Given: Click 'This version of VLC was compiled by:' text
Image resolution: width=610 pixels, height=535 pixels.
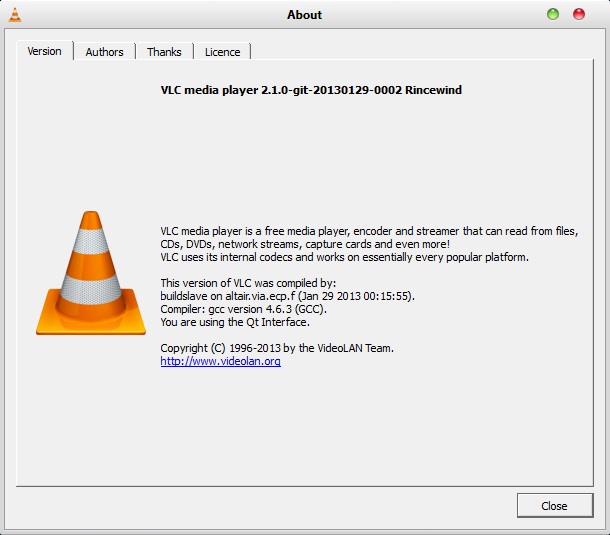Looking at the screenshot, I should tap(248, 283).
